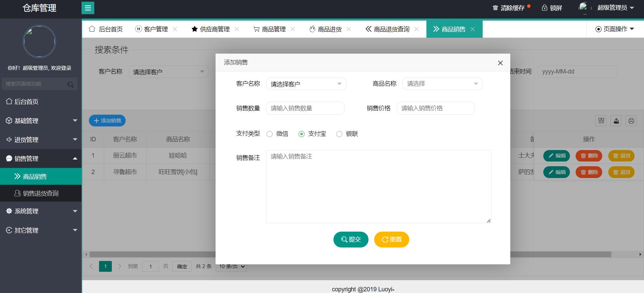Click the print table icon

click(631, 121)
